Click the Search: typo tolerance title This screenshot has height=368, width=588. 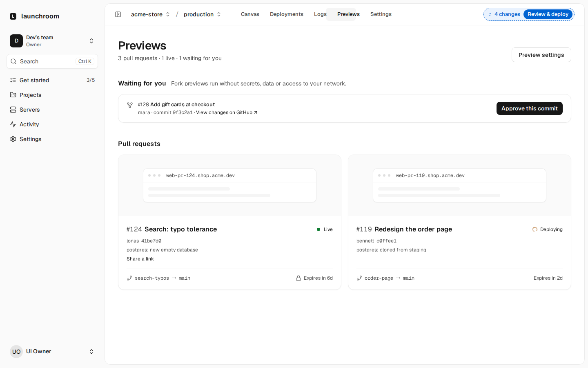tap(180, 229)
